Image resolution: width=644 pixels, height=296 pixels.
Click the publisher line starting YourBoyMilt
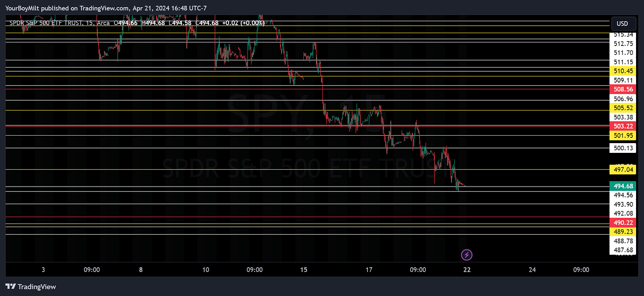click(106, 8)
